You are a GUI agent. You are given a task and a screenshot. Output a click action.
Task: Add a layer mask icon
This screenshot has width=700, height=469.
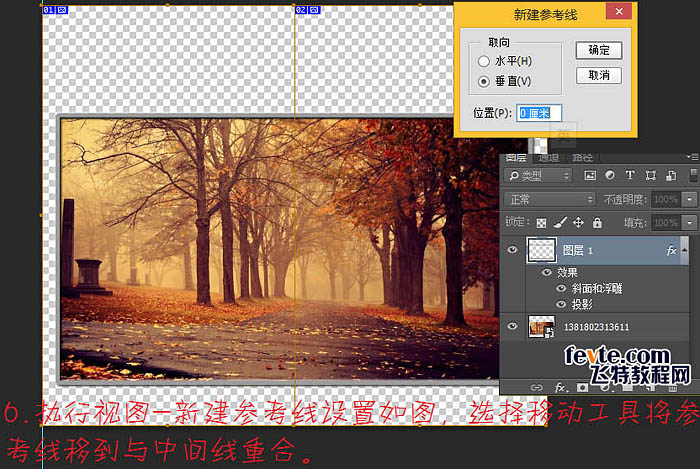[x=582, y=387]
